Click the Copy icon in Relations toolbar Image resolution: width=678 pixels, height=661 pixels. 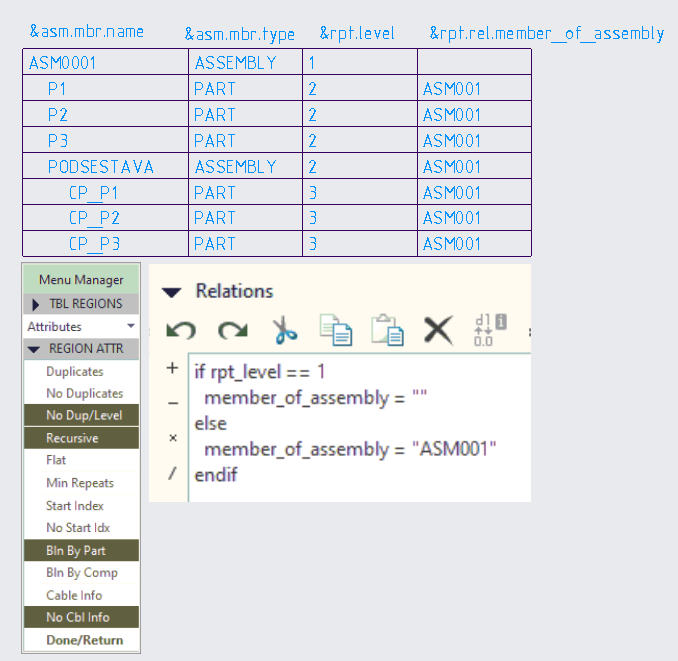point(334,329)
